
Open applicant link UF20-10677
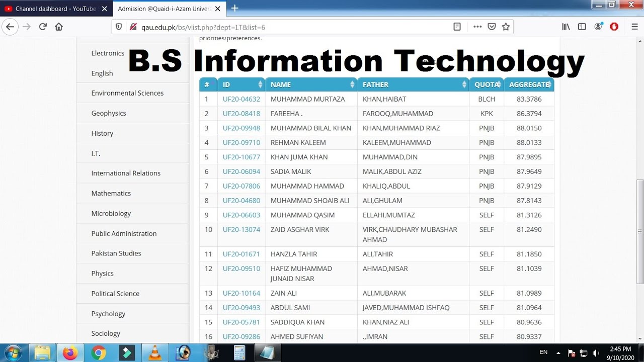coord(242,157)
